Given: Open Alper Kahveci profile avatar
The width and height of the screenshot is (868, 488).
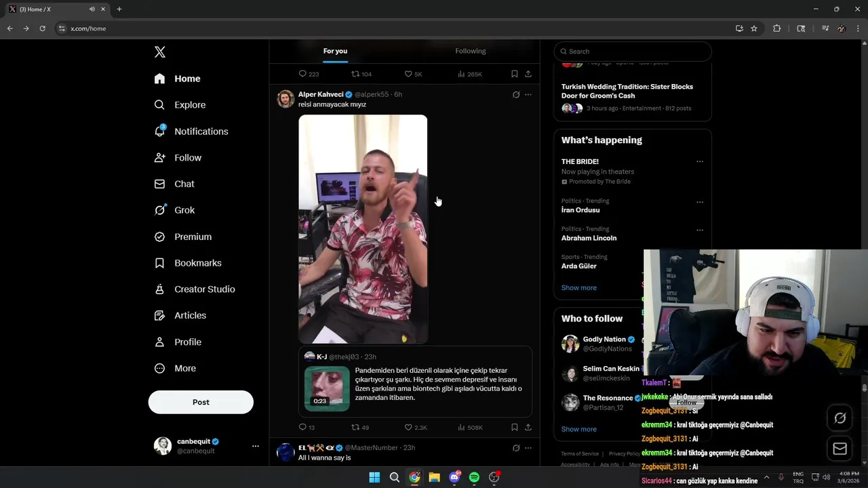Looking at the screenshot, I should [x=285, y=99].
